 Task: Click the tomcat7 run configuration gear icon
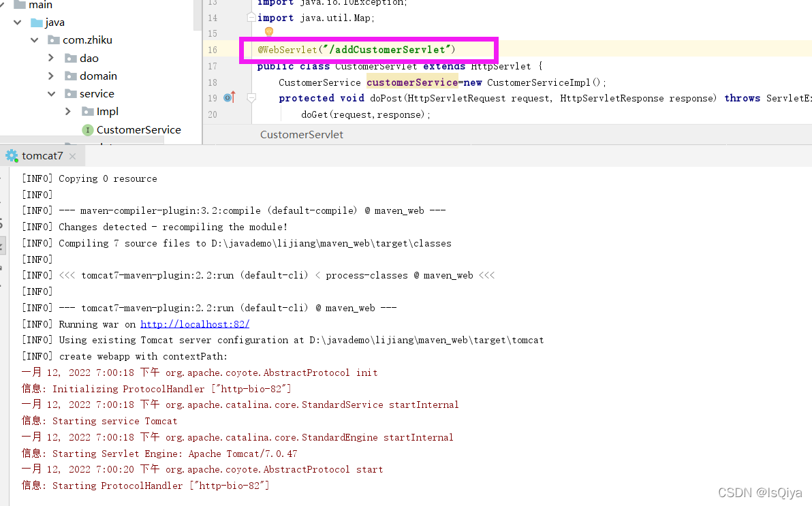point(12,155)
